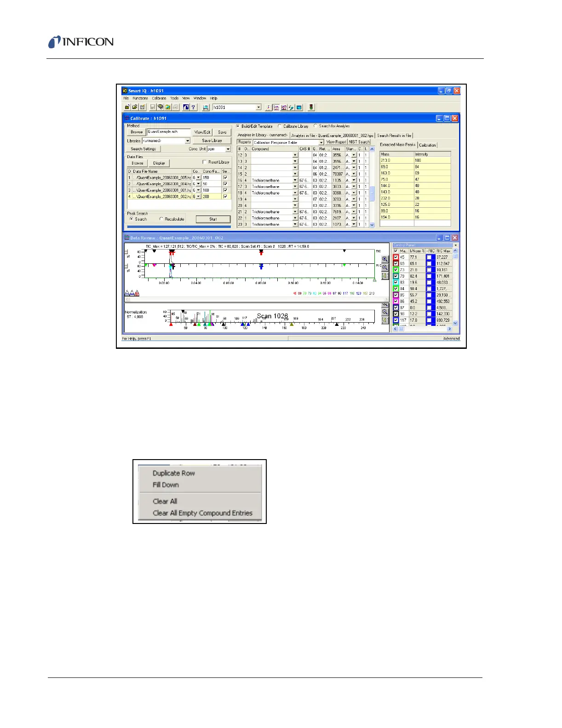Viewport: 562px width, 728px height.
Task: Click the traffic light status icon
Action: pos(311,107)
